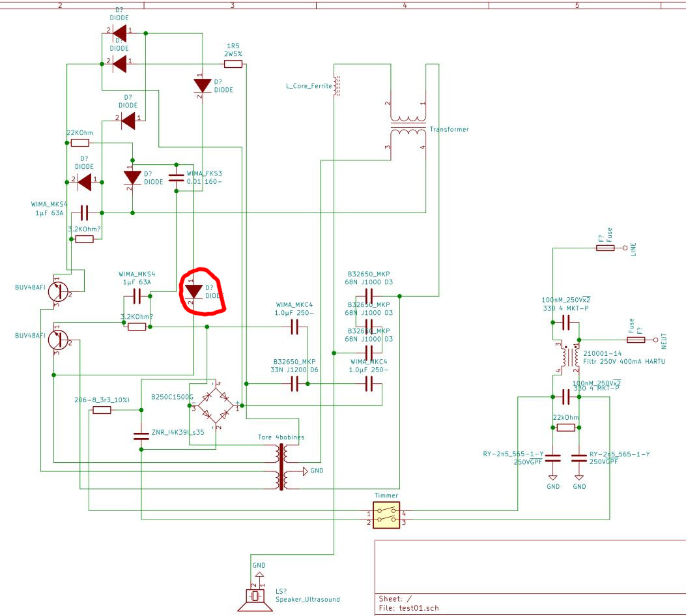The height and width of the screenshot is (616, 686).
Task: Click the GND symbol beside Tore 4bobines
Action: 304,471
